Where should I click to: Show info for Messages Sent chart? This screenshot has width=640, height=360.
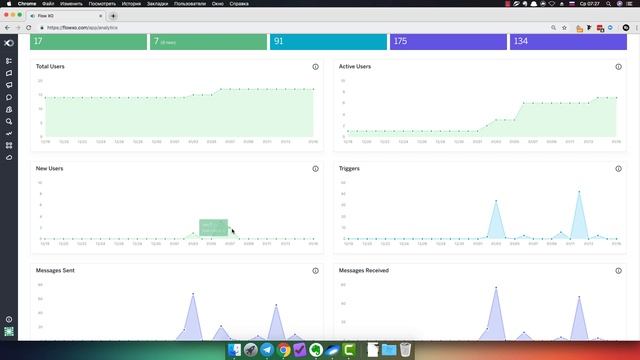pos(316,271)
